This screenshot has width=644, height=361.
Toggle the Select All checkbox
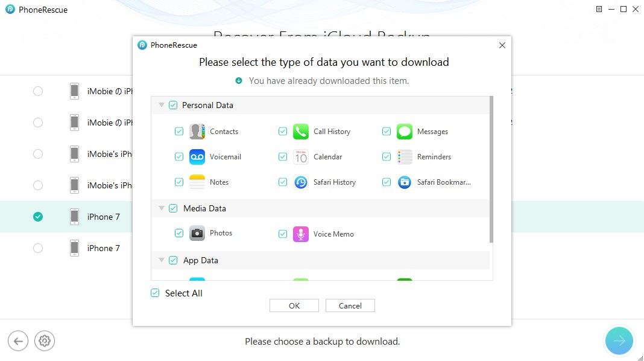click(155, 293)
